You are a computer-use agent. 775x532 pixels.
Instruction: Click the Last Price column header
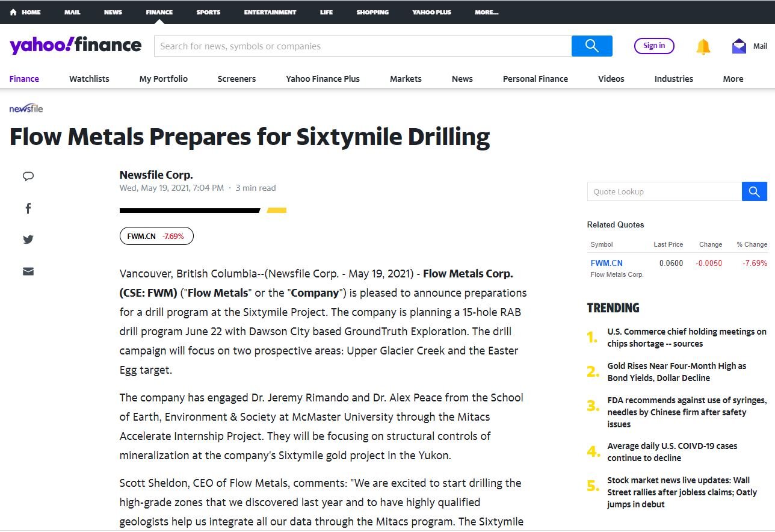coord(668,244)
